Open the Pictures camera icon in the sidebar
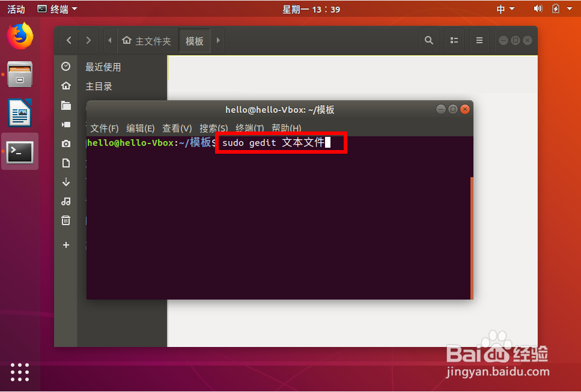 (x=66, y=143)
